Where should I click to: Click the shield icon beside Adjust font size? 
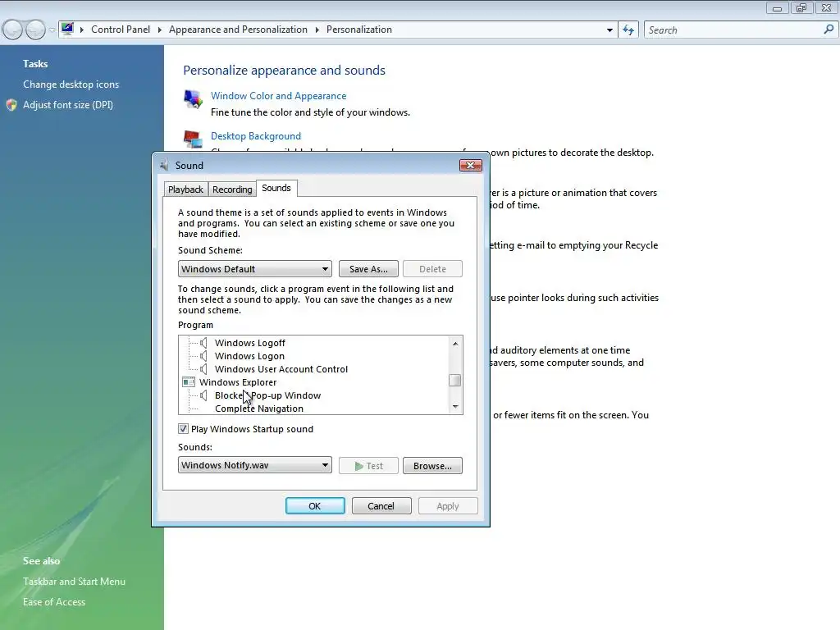pos(11,105)
